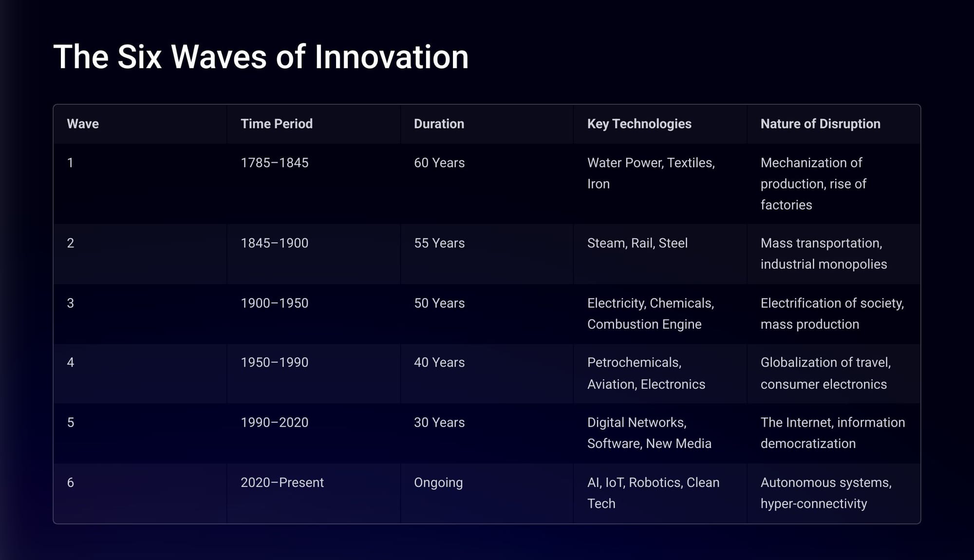Select the '60 Years' duration cell
Screen dimensions: 974x560
coord(487,184)
